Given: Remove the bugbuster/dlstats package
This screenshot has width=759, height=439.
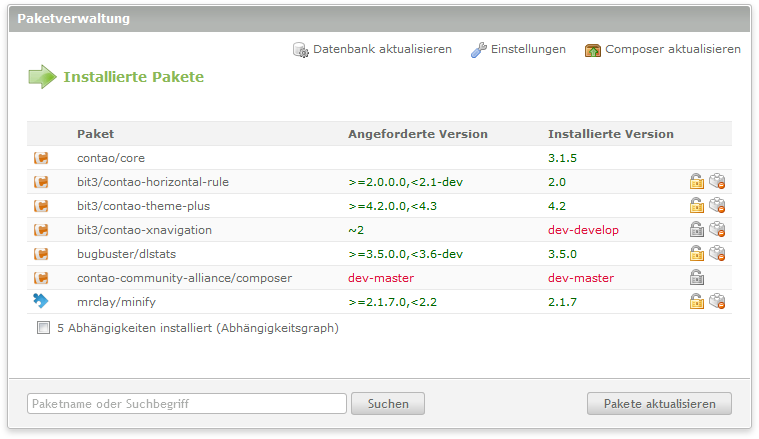Looking at the screenshot, I should 717,253.
